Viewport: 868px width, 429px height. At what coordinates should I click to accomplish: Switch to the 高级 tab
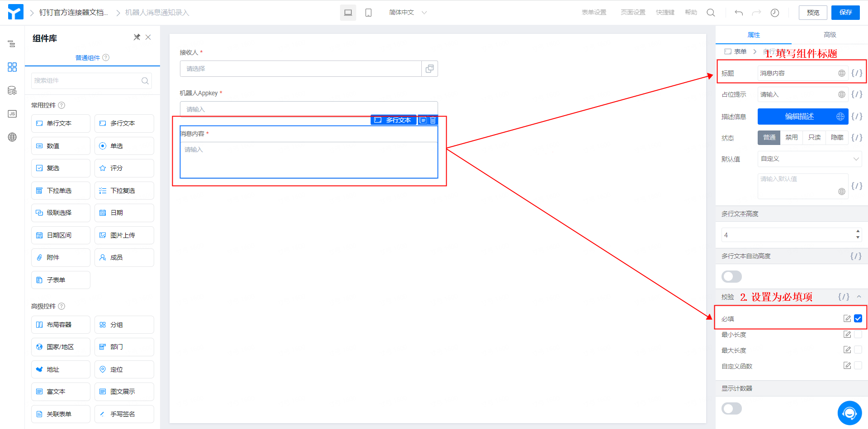click(x=830, y=35)
